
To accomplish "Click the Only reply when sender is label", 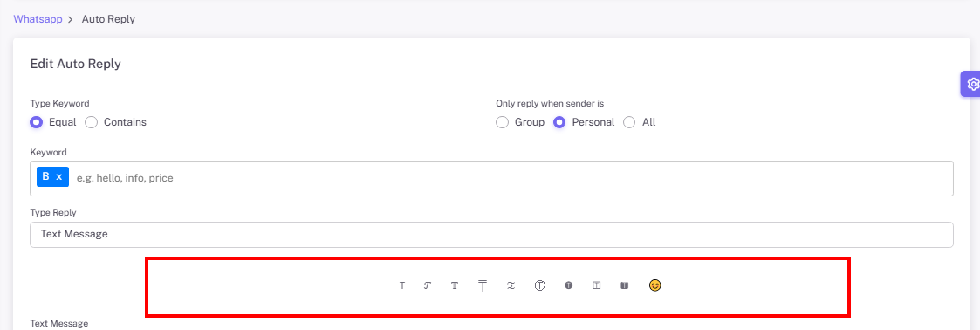I will click(x=550, y=103).
